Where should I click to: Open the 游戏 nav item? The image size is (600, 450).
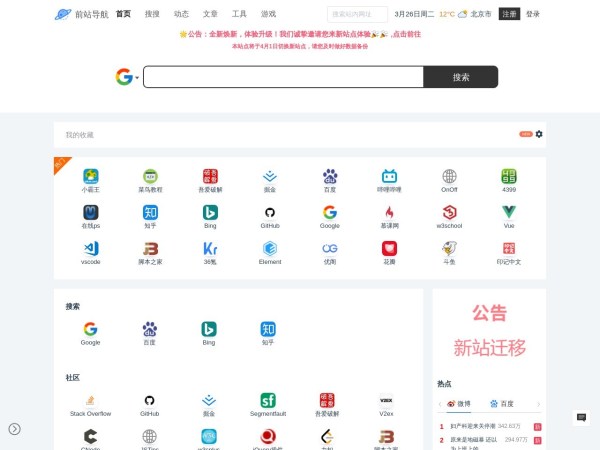point(268,14)
